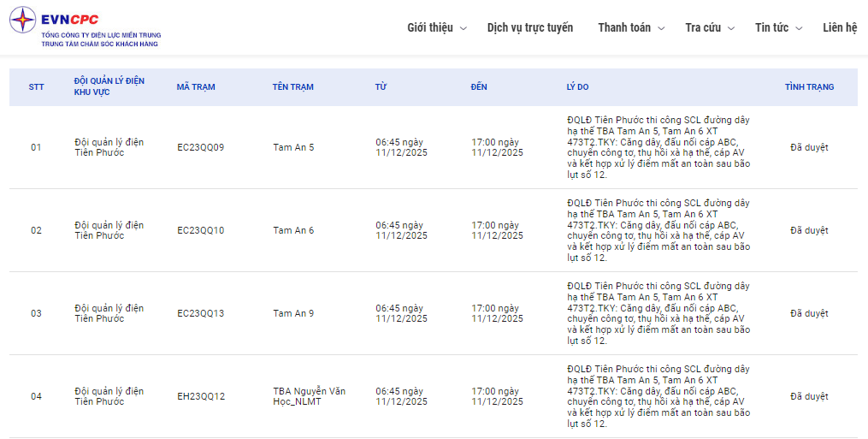Open the Giới thiệu menu
This screenshot has width=868, height=439.
(x=430, y=27)
